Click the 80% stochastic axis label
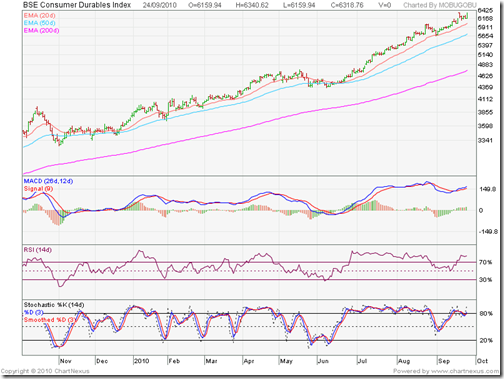The image size is (504, 379). [x=486, y=314]
